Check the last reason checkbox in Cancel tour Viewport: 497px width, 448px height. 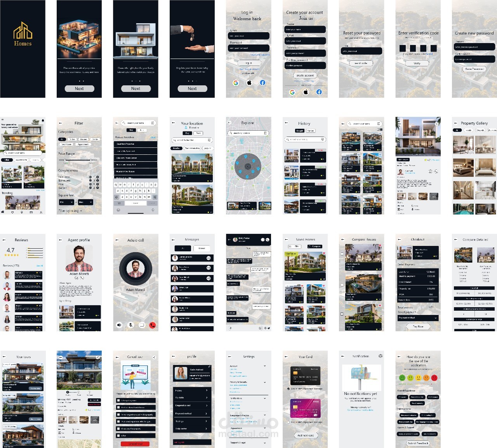pyautogui.click(x=118, y=436)
